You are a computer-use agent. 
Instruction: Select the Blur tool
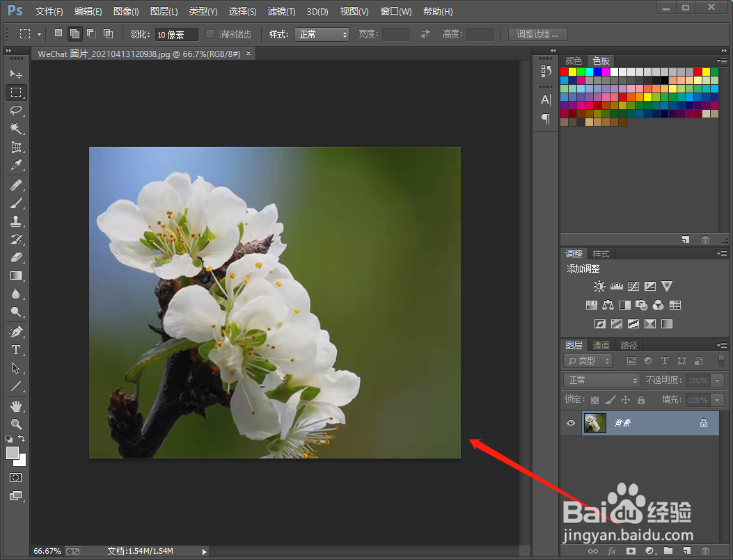pyautogui.click(x=16, y=294)
